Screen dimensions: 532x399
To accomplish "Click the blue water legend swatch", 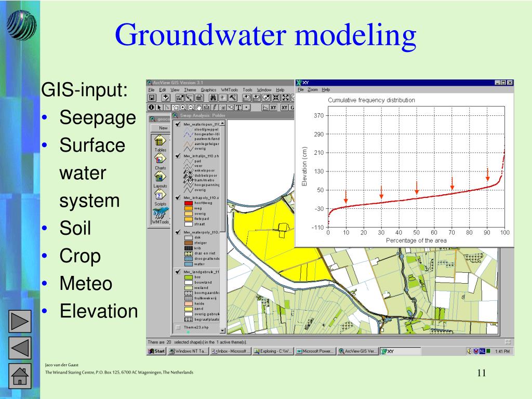I will pyautogui.click(x=188, y=264).
